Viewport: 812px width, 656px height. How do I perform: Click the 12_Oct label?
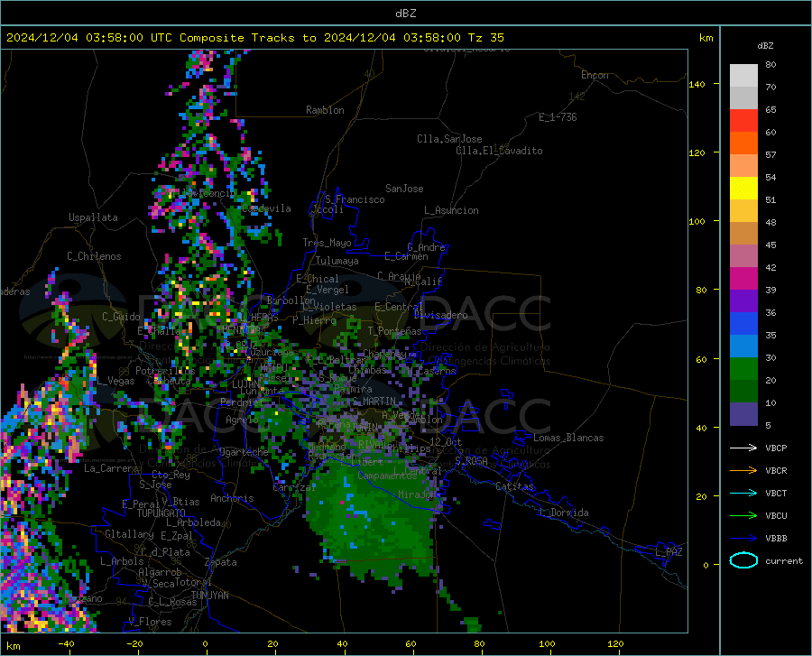pos(446,441)
